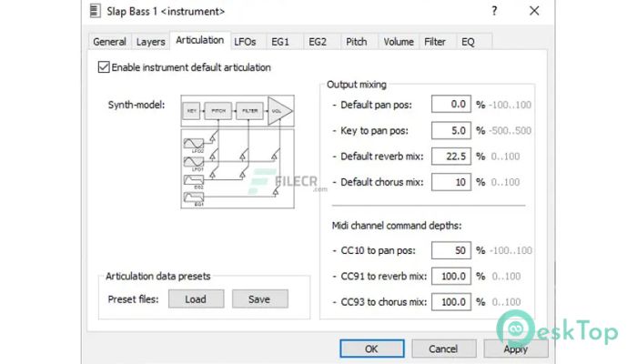Click the Articulation data presets label

click(x=158, y=277)
